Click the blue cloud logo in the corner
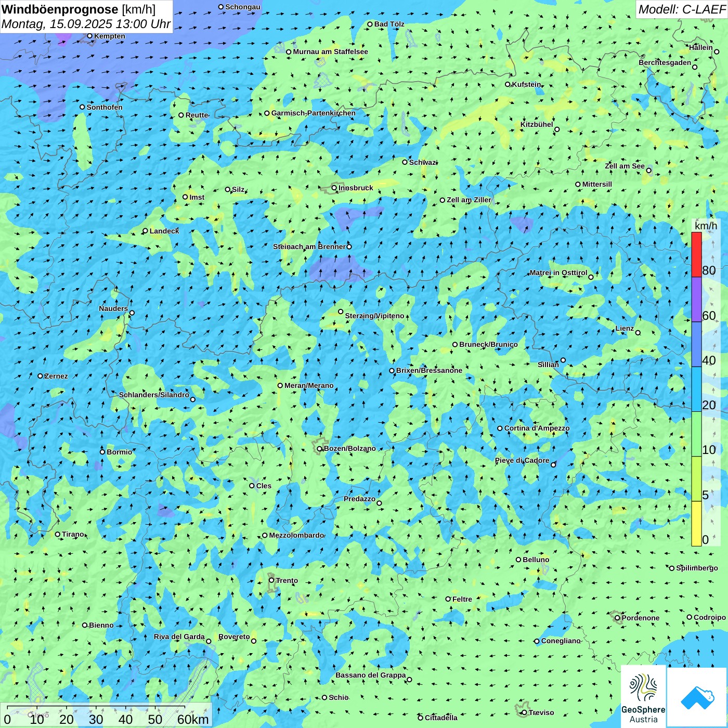Image resolution: width=728 pixels, height=728 pixels. pyautogui.click(x=697, y=697)
